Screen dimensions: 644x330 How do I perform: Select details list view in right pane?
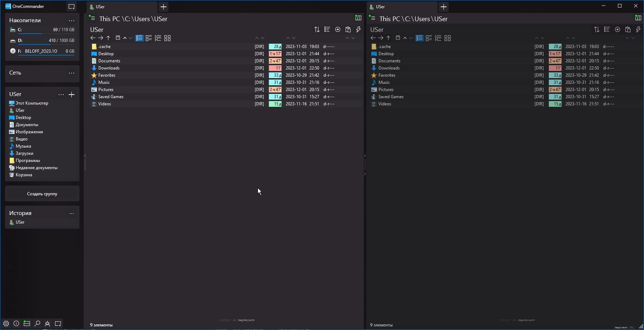420,38
